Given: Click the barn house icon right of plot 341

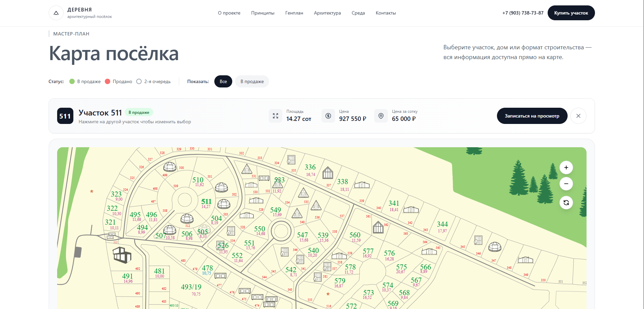Looking at the screenshot, I should tap(411, 210).
